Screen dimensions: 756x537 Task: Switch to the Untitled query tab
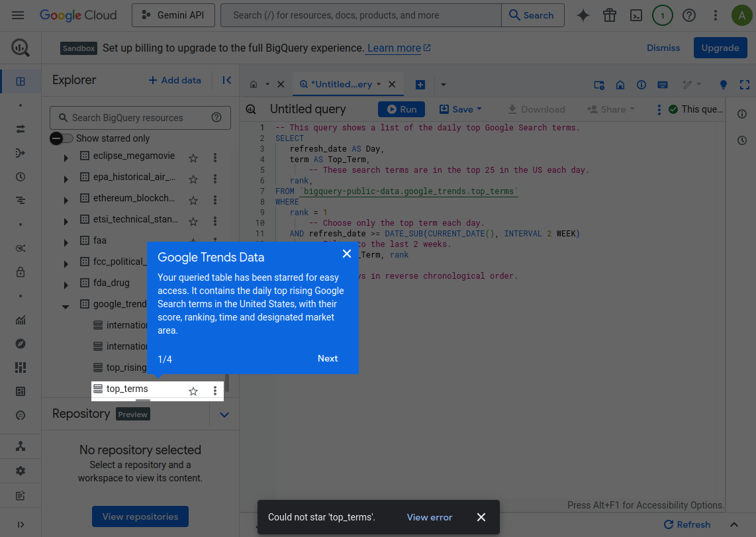(x=340, y=85)
